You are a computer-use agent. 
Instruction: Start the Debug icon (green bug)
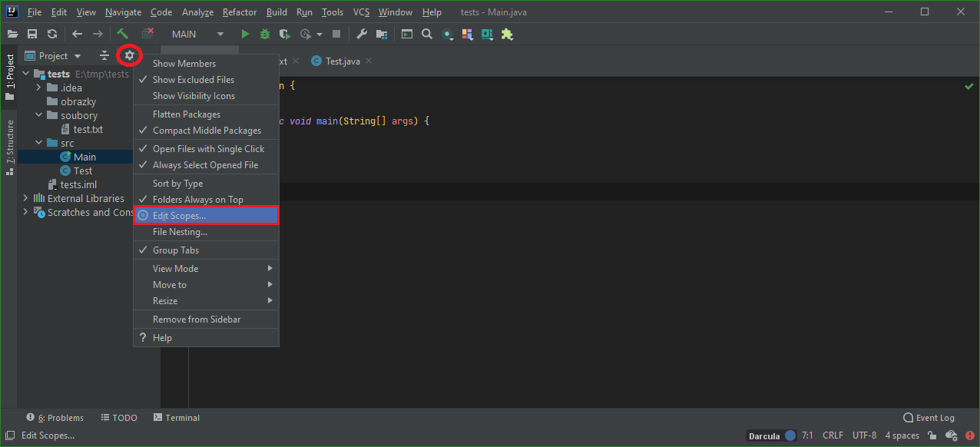click(x=264, y=34)
